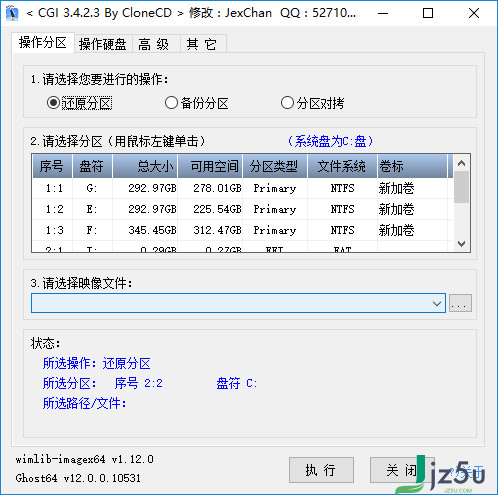Screen dimensions: 498x495
Task: Click the 345.45GB total size cell
Action: [x=152, y=230]
